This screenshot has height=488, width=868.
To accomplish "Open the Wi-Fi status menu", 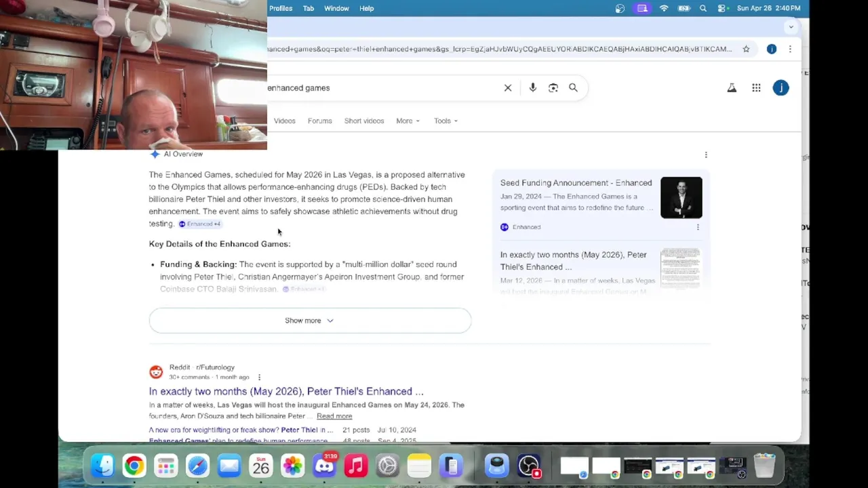I will click(x=664, y=8).
